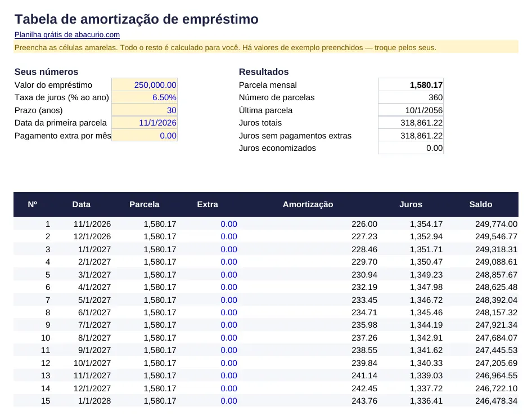Select the date cell 7/1/2027
The width and height of the screenshot is (532, 420).
pyautogui.click(x=94, y=325)
